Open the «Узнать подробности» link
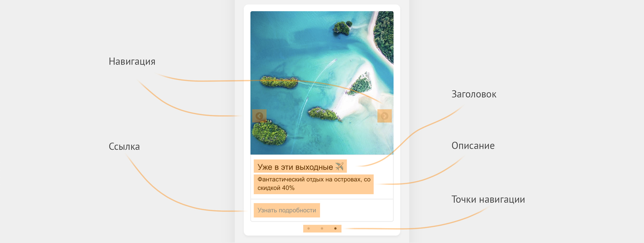The width and height of the screenshot is (644, 243). (287, 210)
